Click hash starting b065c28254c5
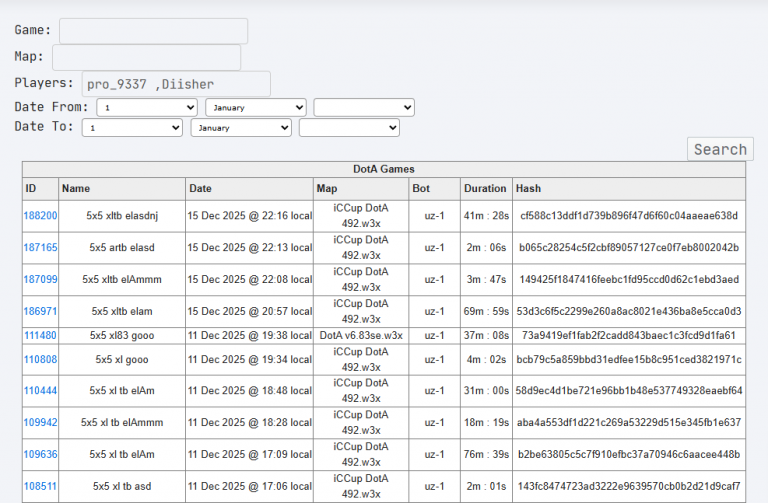Image resolution: width=768 pixels, height=503 pixels. (629, 247)
